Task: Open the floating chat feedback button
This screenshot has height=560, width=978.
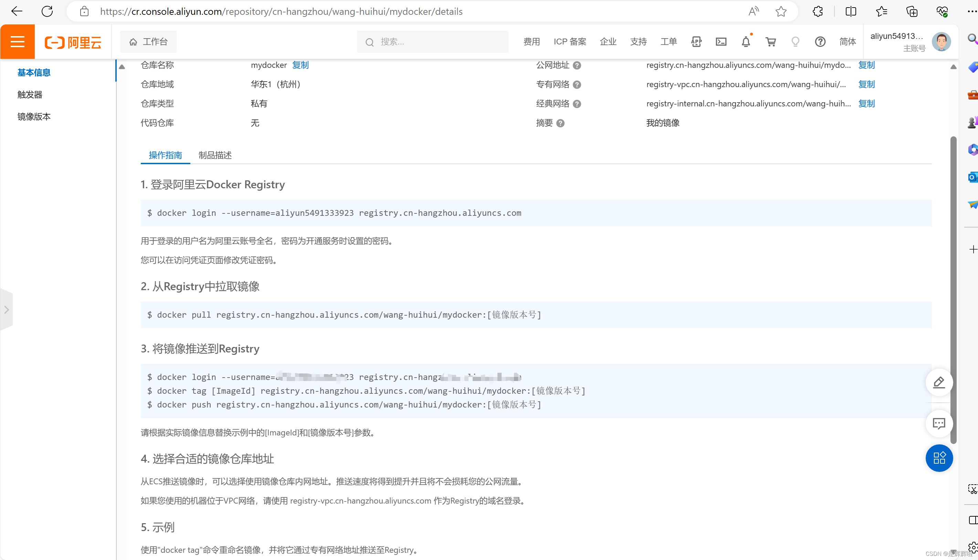Action: [x=939, y=423]
